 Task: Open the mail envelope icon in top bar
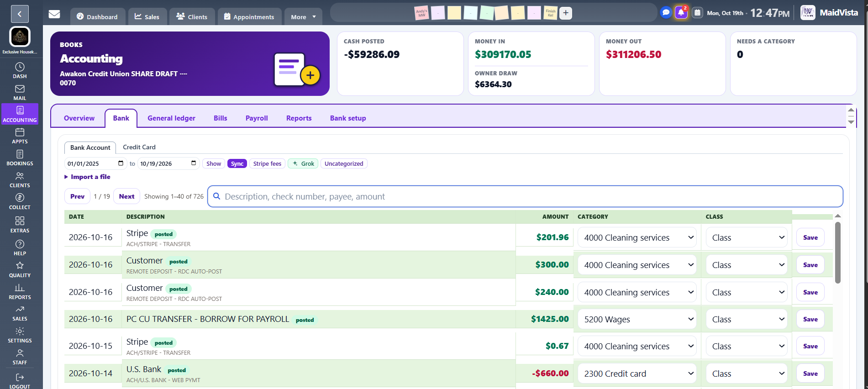(54, 14)
